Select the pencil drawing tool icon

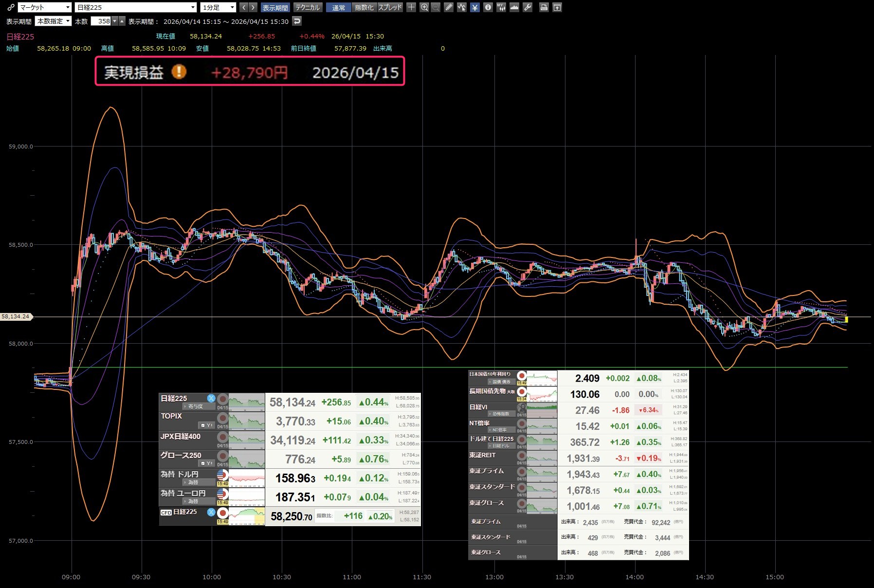(x=449, y=7)
